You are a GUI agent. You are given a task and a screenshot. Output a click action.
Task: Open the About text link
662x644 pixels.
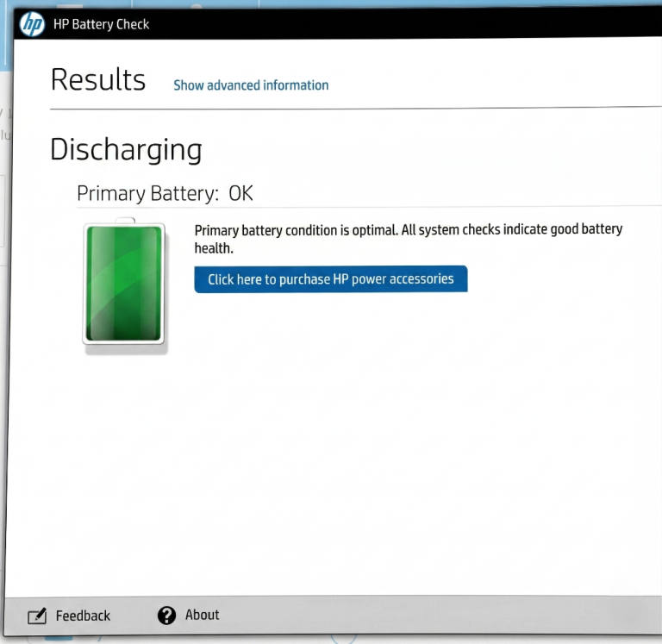point(202,615)
